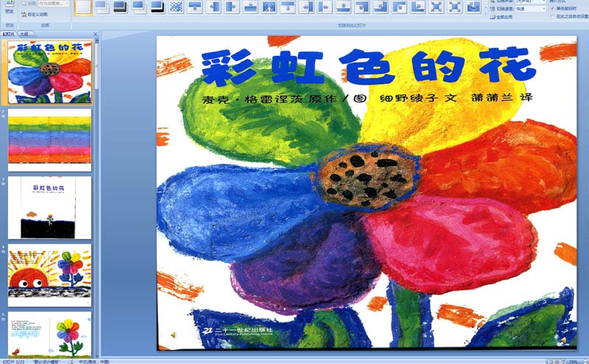The height and width of the screenshot is (364, 589).
Task: Select slide 3 thumbnail with black ground
Action: [x=49, y=207]
